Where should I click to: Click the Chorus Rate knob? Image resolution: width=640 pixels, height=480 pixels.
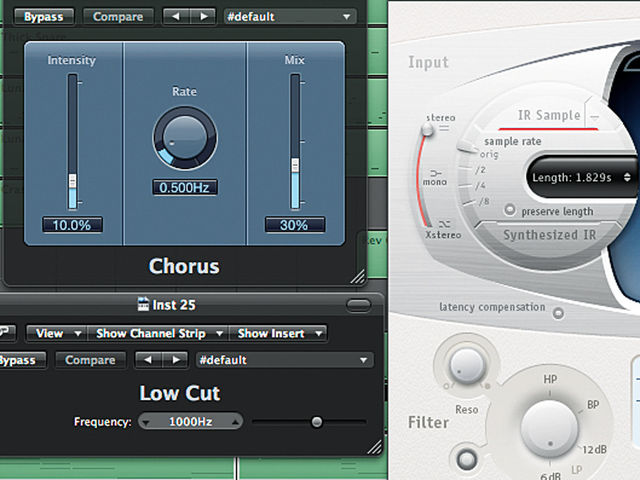[185, 138]
